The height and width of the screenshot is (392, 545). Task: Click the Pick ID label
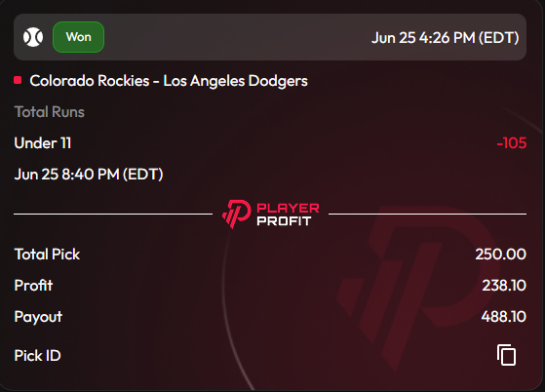[x=38, y=356]
